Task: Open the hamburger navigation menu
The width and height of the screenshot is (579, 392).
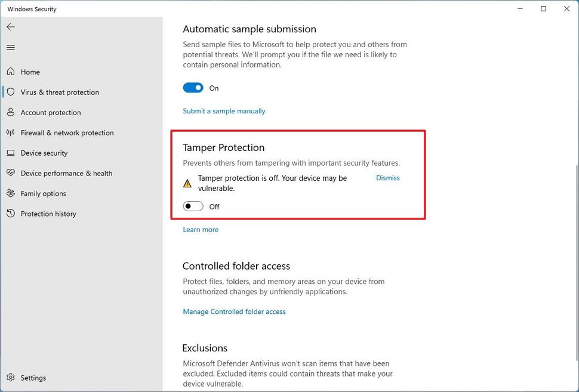Action: click(x=10, y=47)
